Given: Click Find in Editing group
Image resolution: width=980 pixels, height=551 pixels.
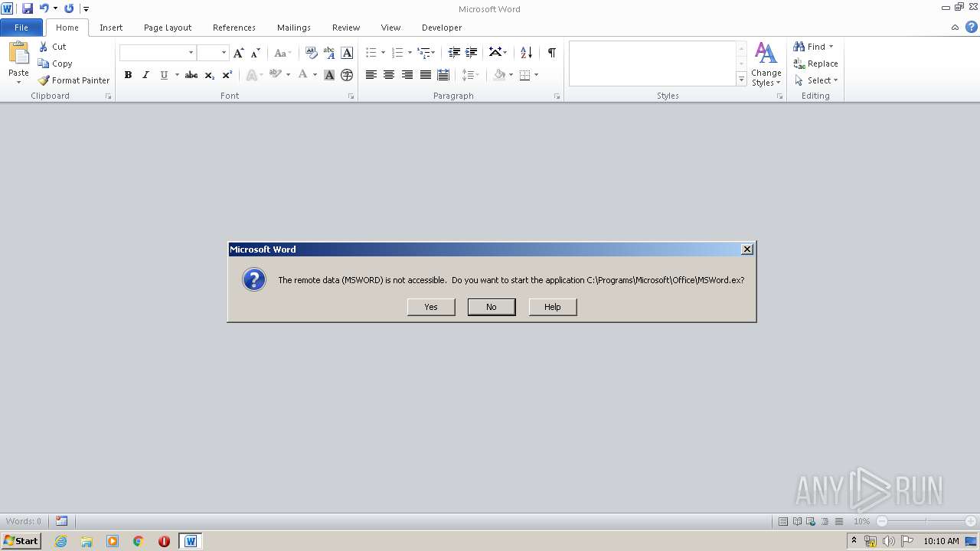Looking at the screenshot, I should click(x=813, y=47).
